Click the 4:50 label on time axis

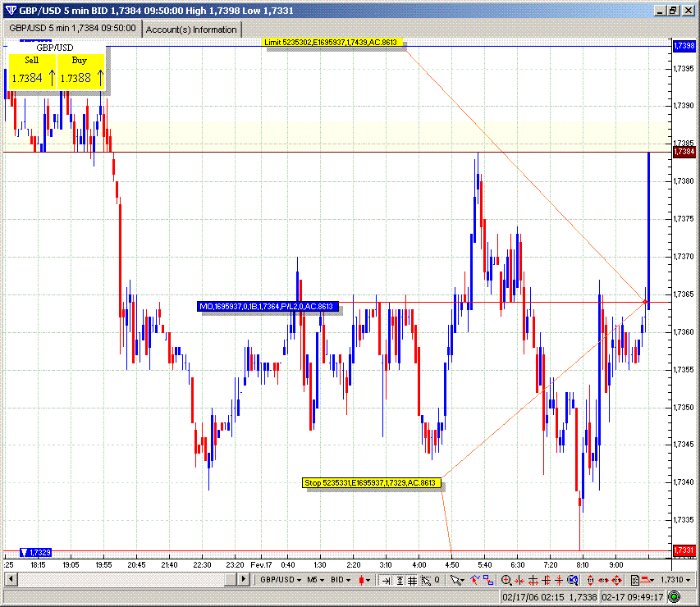[x=452, y=564]
